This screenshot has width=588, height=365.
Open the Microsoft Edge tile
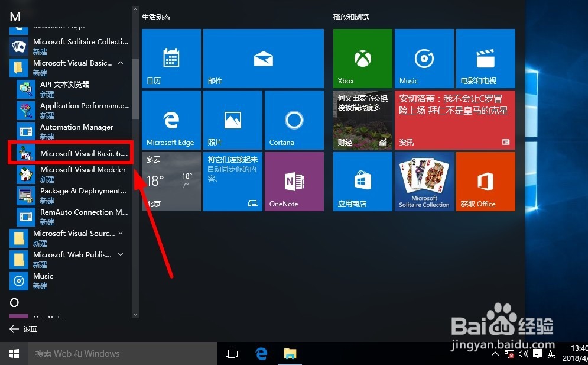click(171, 120)
